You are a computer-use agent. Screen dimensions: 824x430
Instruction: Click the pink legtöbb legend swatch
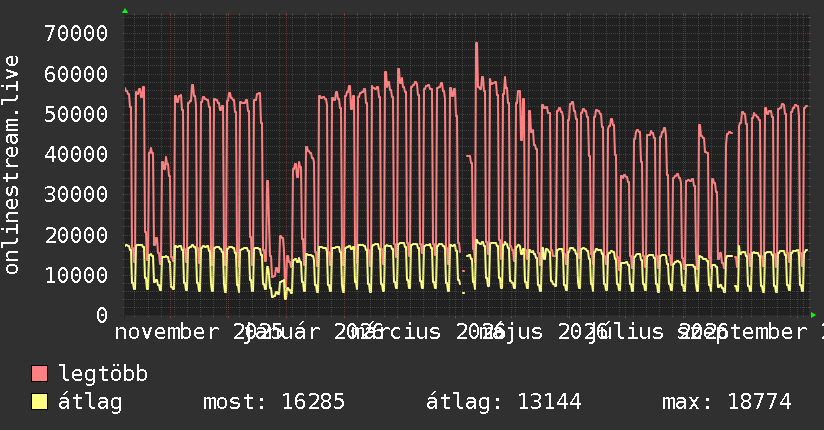tap(39, 374)
